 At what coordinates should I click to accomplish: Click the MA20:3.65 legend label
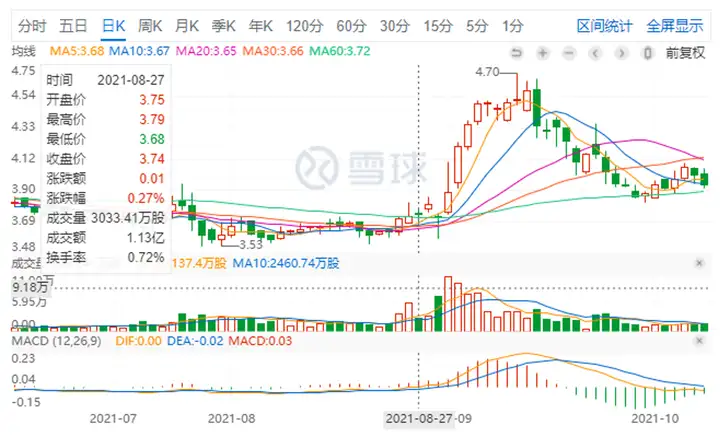point(206,51)
